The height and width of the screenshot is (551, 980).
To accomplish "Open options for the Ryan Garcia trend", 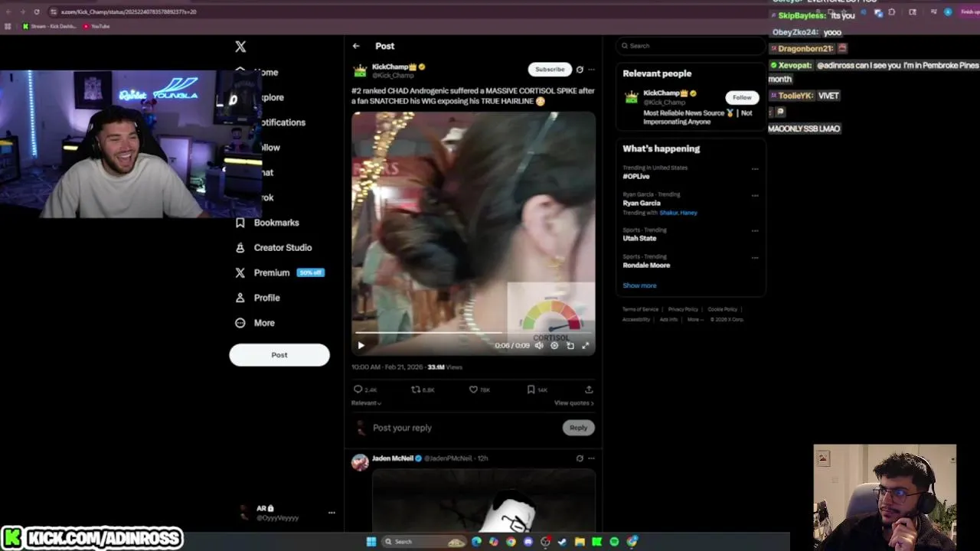I will tap(755, 196).
